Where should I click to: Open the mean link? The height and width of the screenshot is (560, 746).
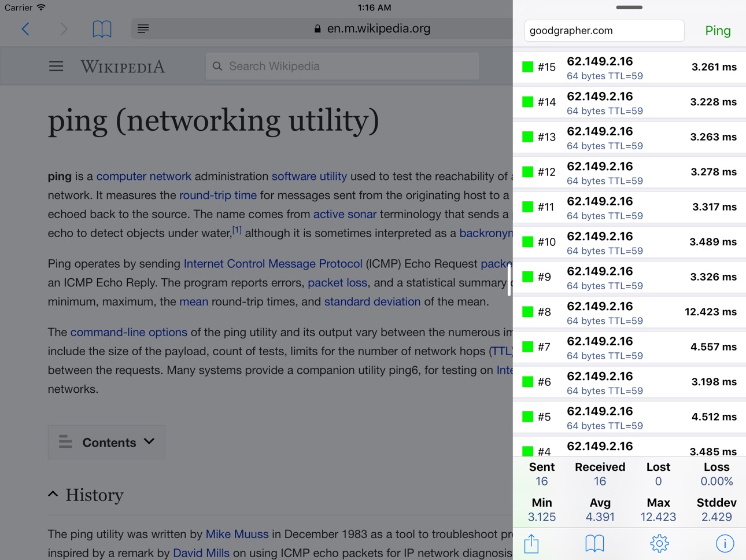[x=194, y=302]
